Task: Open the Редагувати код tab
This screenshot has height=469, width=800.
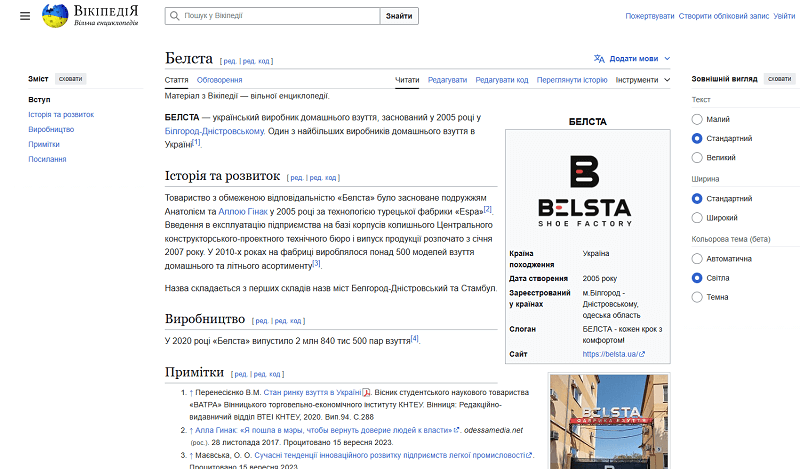Action: [502, 80]
